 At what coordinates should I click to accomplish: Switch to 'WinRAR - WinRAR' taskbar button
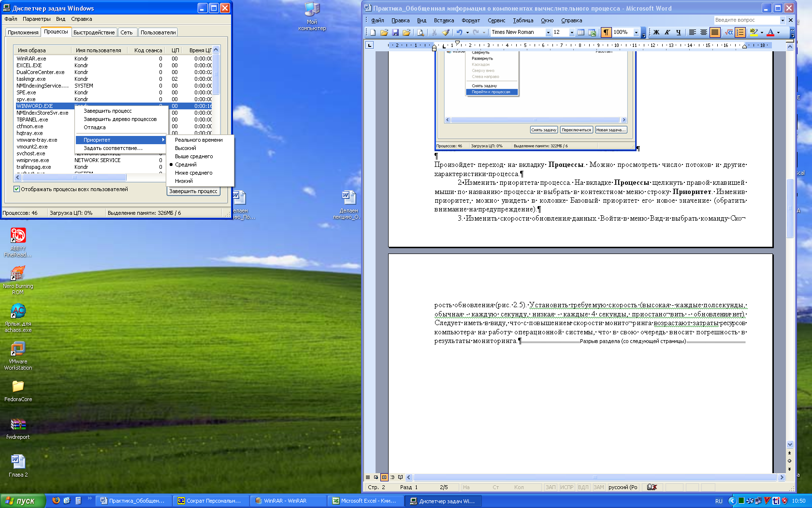[x=288, y=501]
